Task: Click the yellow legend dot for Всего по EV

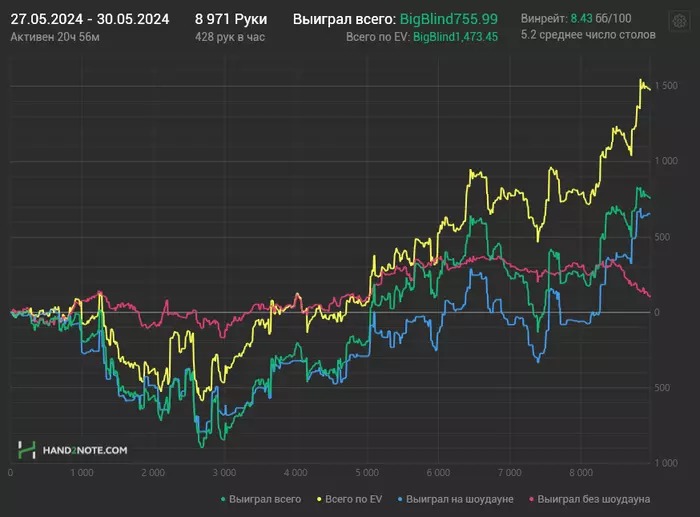Action: pyautogui.click(x=319, y=499)
